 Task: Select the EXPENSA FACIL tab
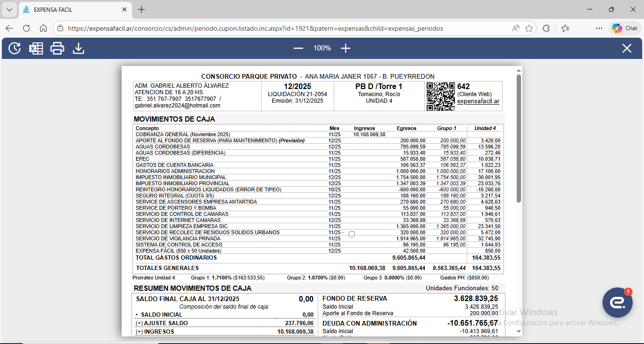click(71, 9)
